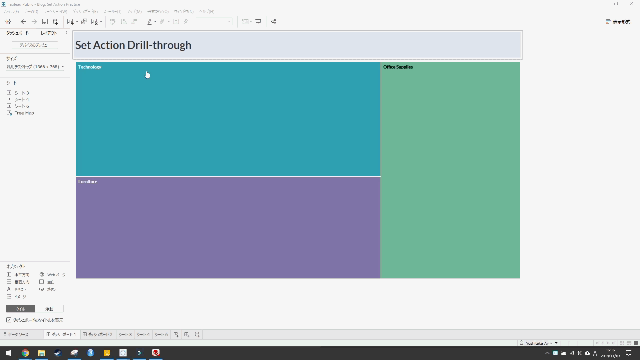Select the purple Furniture treemap rectangle

point(228,228)
